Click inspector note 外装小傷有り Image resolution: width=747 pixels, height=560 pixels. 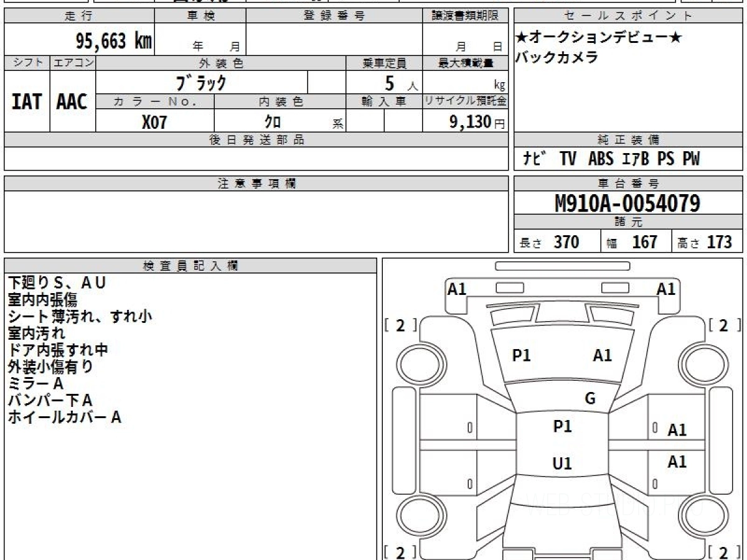pyautogui.click(x=50, y=366)
